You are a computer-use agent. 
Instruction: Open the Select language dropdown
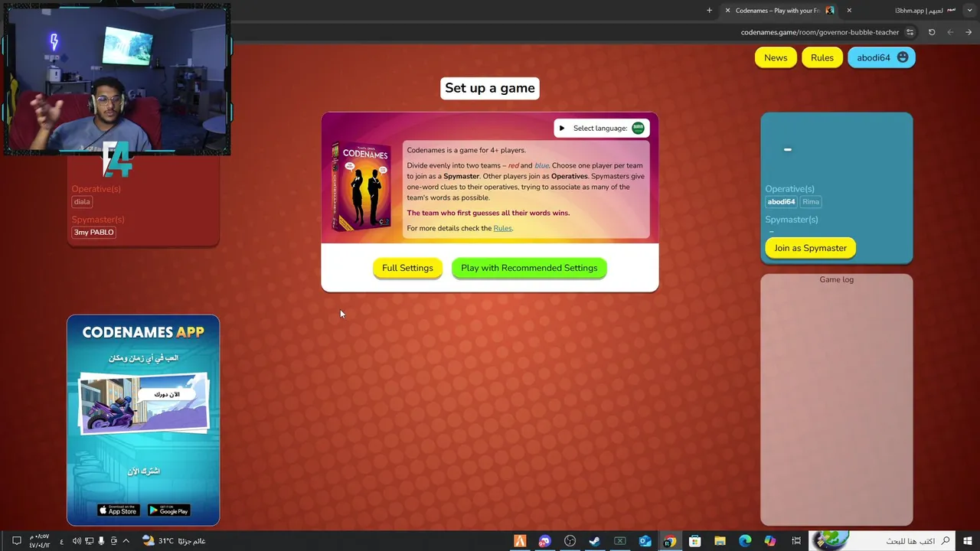tap(602, 128)
